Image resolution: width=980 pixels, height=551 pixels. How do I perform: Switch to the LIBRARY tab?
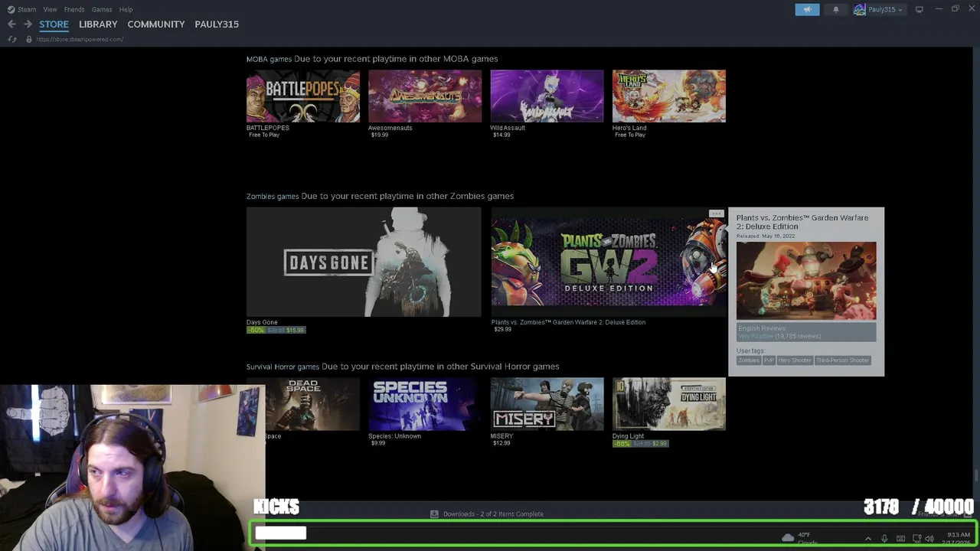coord(98,24)
